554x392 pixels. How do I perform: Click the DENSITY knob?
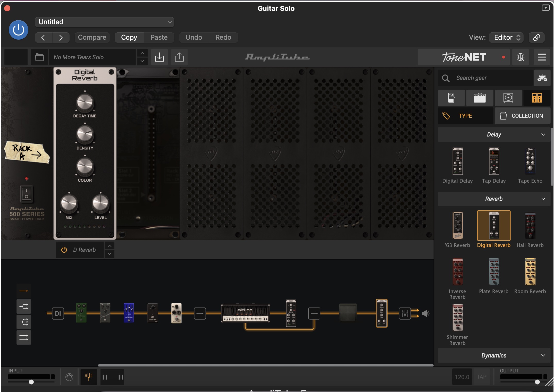85,135
